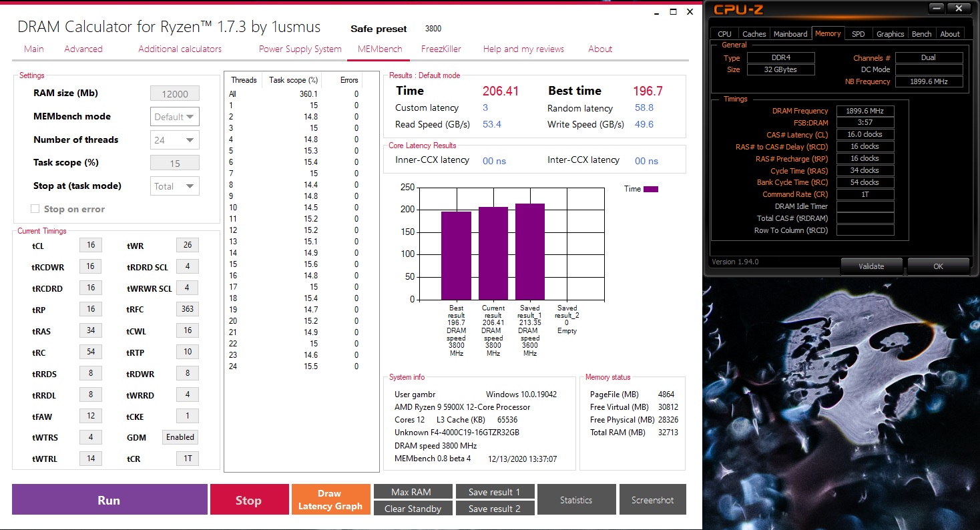Expand the Number of threads dropdown
Screen dimensions: 980x530
[x=175, y=140]
